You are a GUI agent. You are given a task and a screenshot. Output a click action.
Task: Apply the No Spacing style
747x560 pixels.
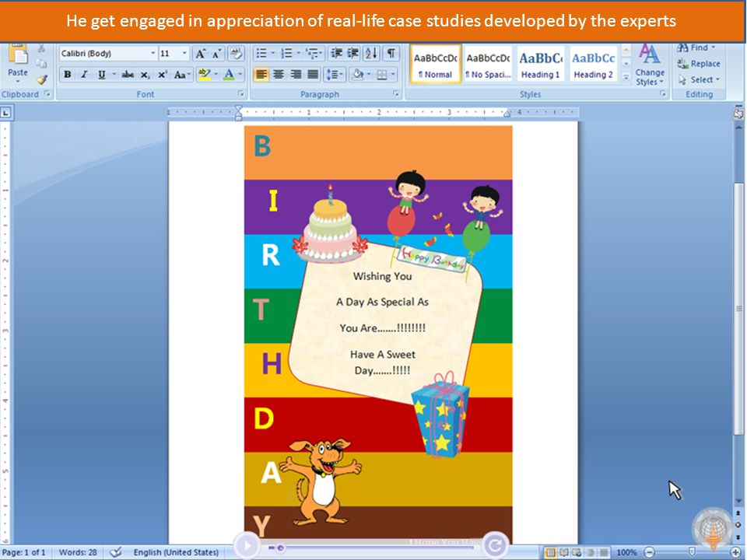[488, 65]
